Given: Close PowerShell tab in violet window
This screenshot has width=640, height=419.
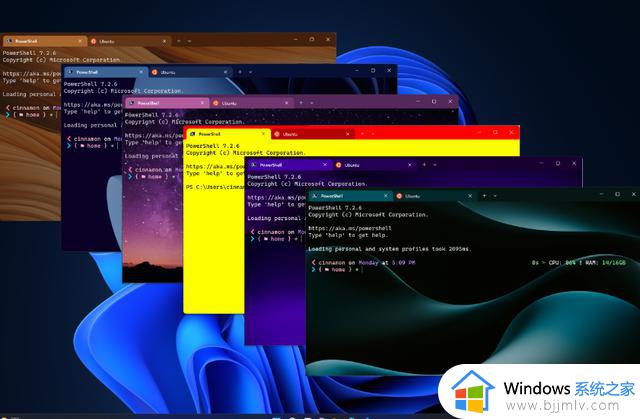Looking at the screenshot, I should coord(325,165).
